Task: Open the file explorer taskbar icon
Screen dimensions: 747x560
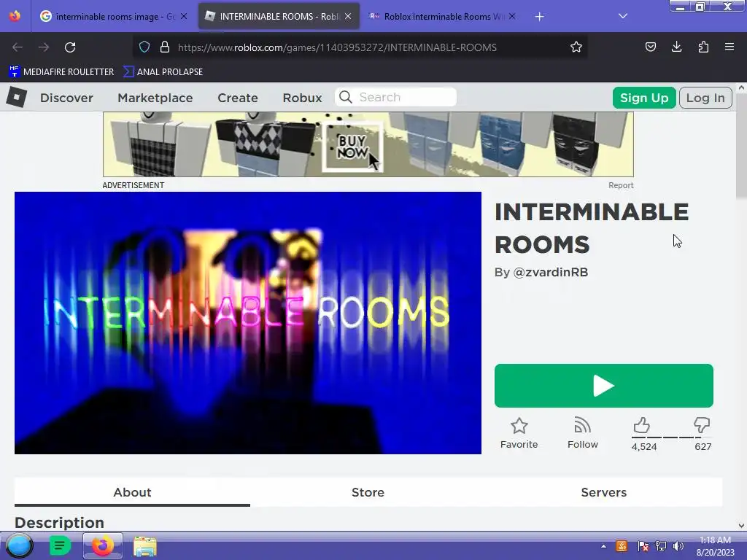Action: (145, 546)
